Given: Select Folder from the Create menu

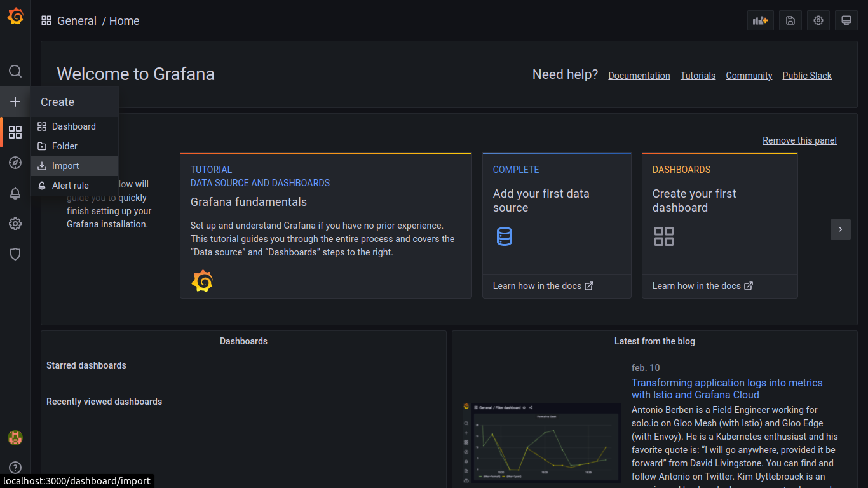Looking at the screenshot, I should click(x=65, y=146).
